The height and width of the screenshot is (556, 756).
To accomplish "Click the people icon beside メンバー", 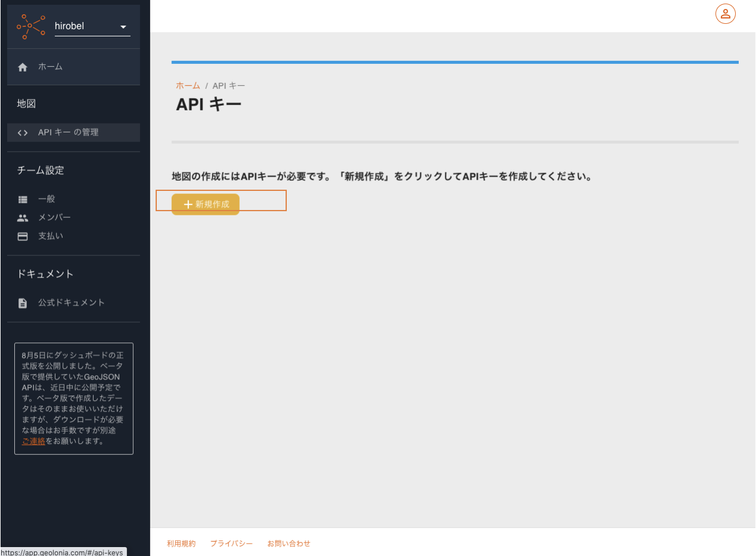I will pyautogui.click(x=23, y=217).
